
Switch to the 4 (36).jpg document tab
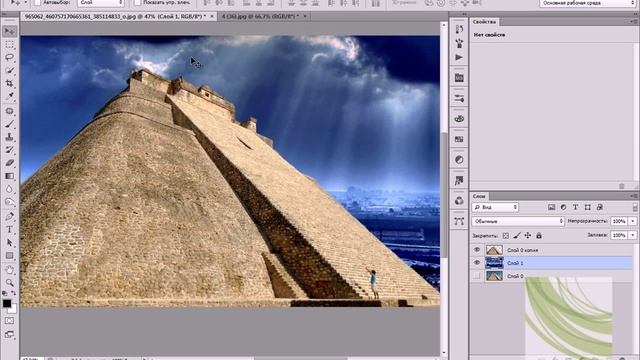click(260, 16)
